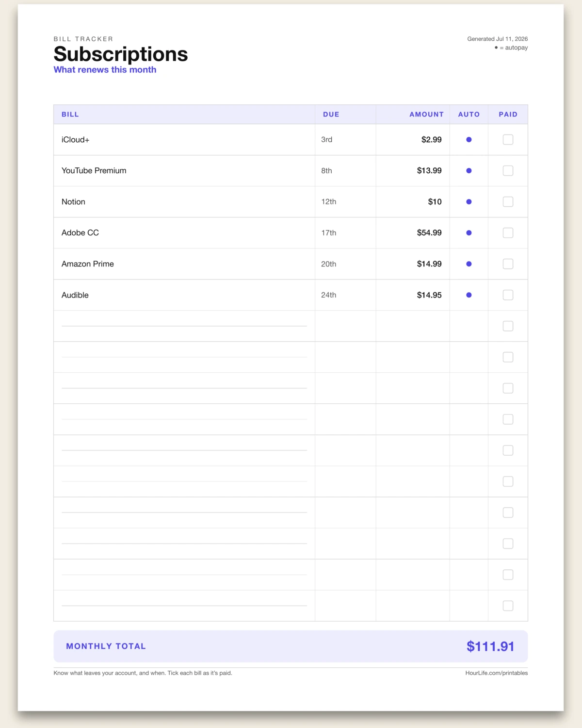582x728 pixels.
Task: Select the iCloud+ bill name
Action: 75,140
